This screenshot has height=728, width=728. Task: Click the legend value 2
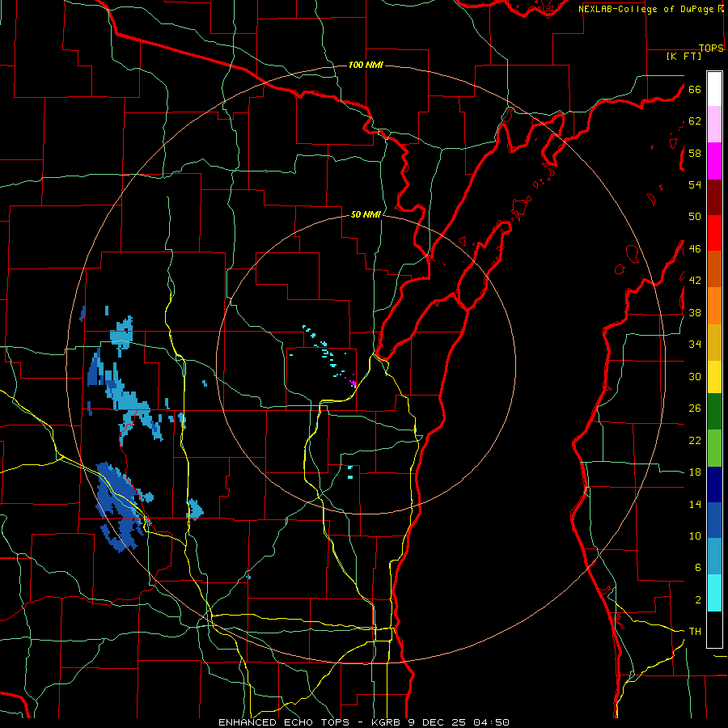[x=697, y=599]
